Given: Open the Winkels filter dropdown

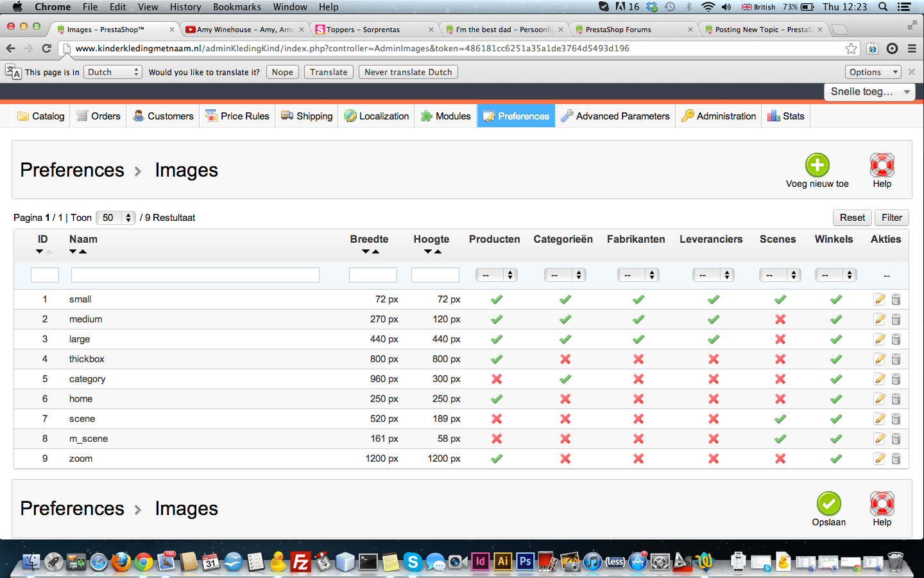Looking at the screenshot, I should (836, 275).
